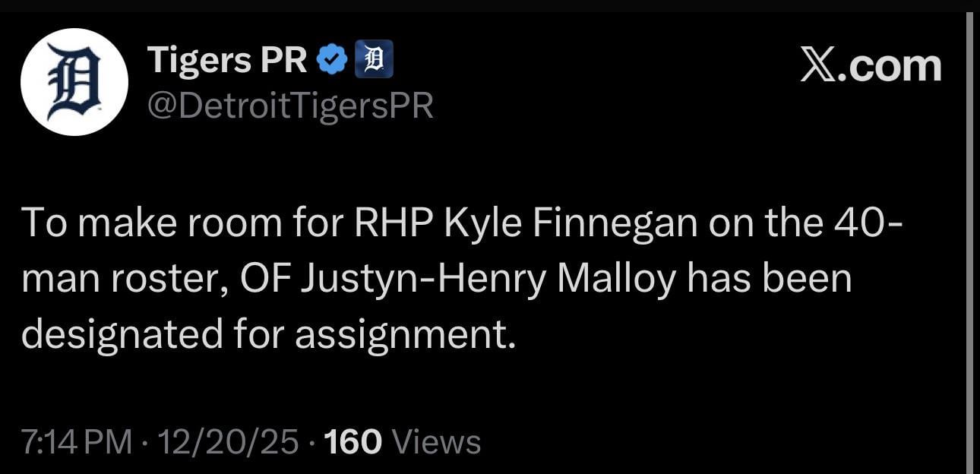
Task: Click the Detroit Tigers profile avatar
Action: 74,80
